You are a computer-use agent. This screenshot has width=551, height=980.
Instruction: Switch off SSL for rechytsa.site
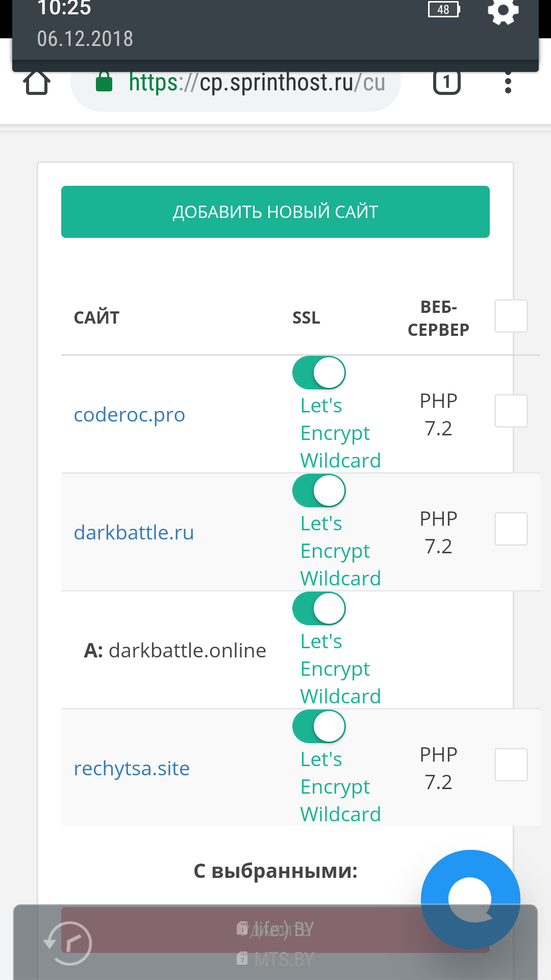coord(319,726)
